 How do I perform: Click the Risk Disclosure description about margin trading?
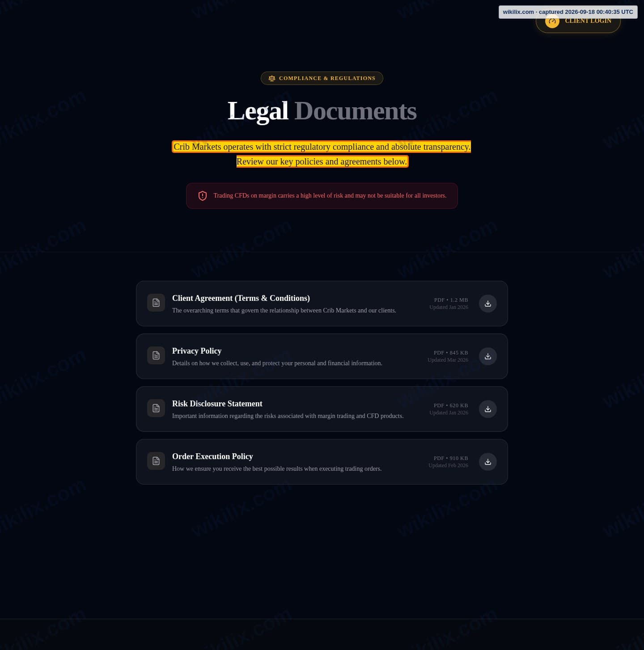point(288,416)
